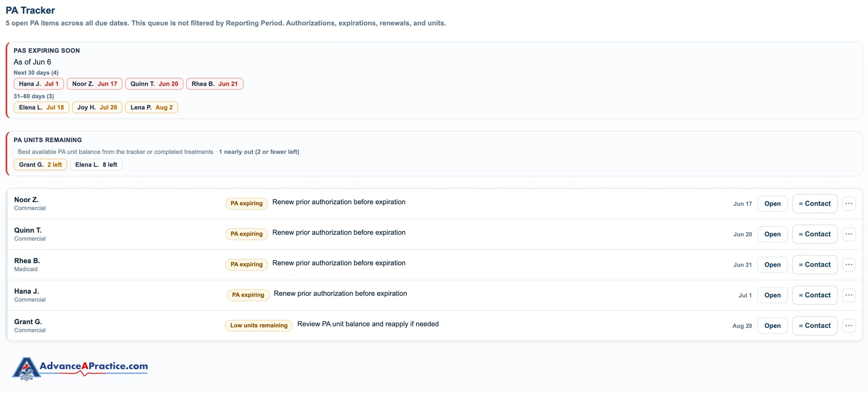This screenshot has width=868, height=393.
Task: Select the Grant G. 2 left units chip
Action: 40,165
